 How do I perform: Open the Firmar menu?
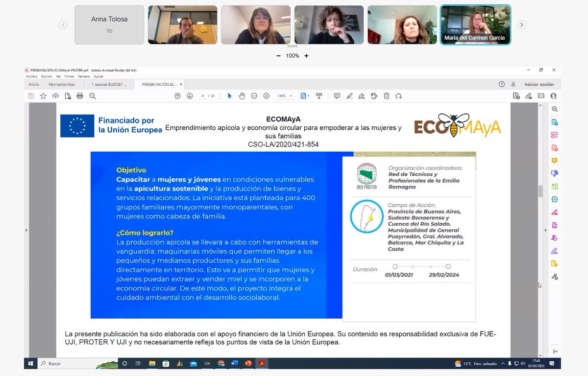(69, 76)
